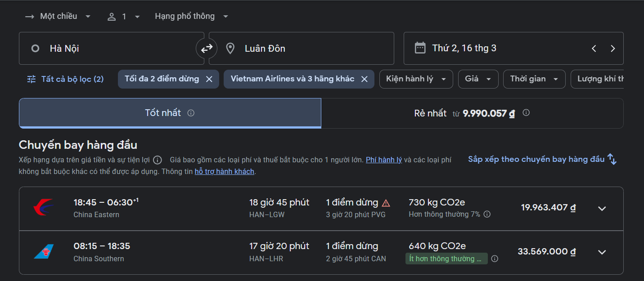Go to next day using date arrow
This screenshot has height=281, width=644.
pyautogui.click(x=612, y=49)
